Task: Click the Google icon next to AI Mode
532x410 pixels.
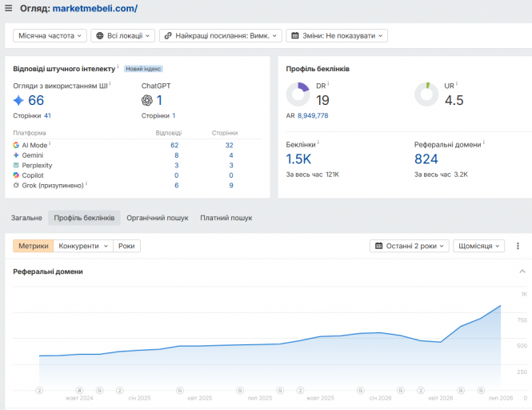Action: coord(16,145)
